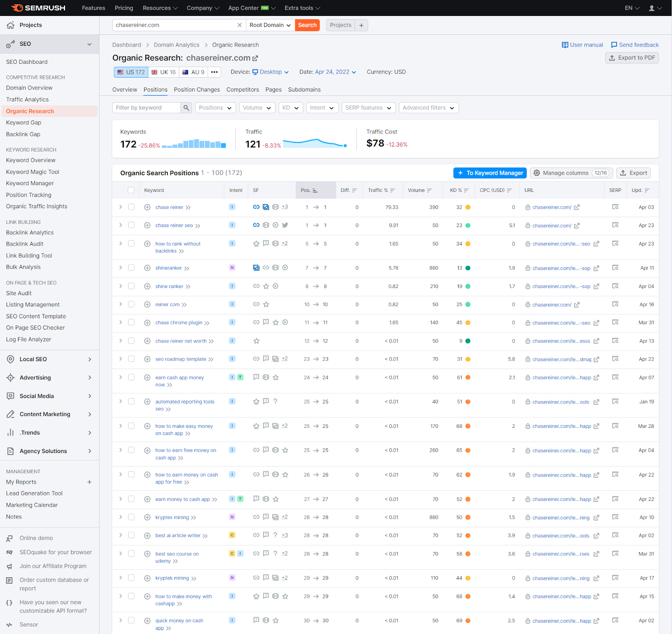The height and width of the screenshot is (634, 672).
Task: Click the Traffic trend line chart
Action: click(315, 143)
